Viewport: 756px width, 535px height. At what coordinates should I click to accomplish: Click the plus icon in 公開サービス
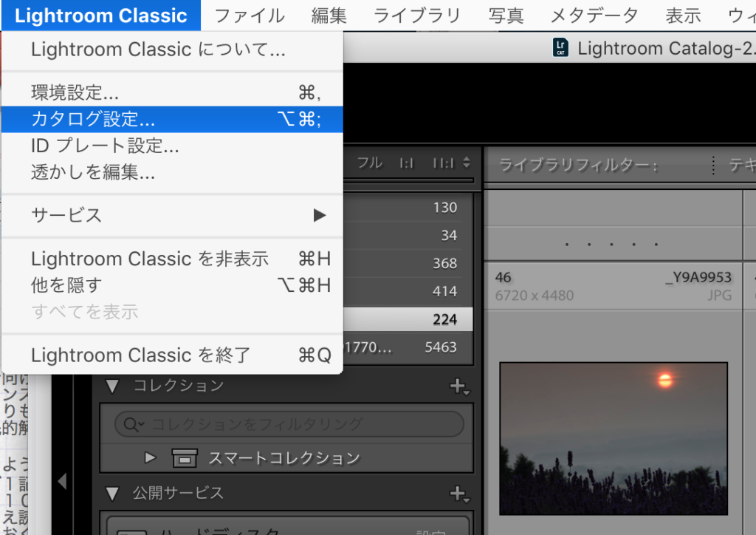click(x=459, y=494)
